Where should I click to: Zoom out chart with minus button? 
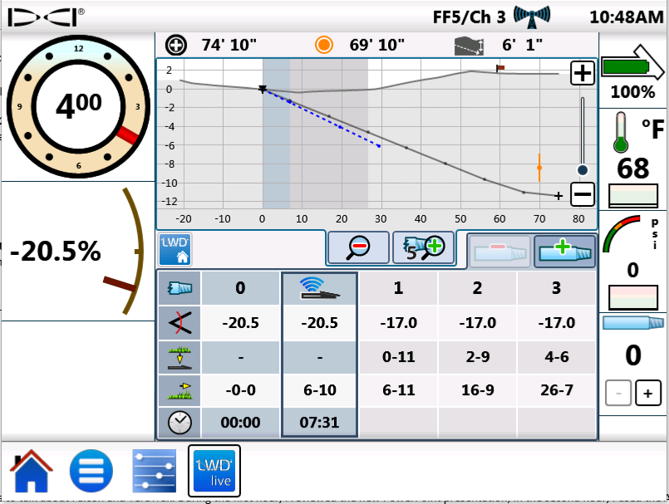click(582, 194)
